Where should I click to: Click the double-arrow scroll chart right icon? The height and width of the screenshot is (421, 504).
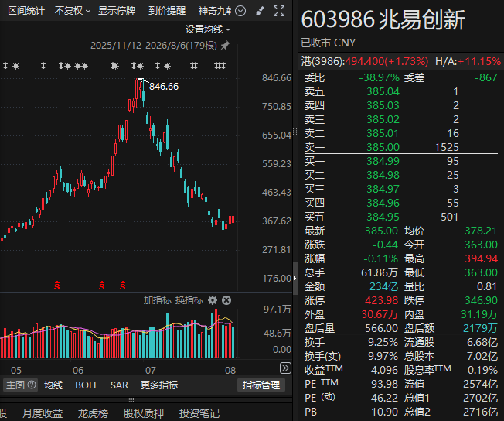[x=285, y=368]
